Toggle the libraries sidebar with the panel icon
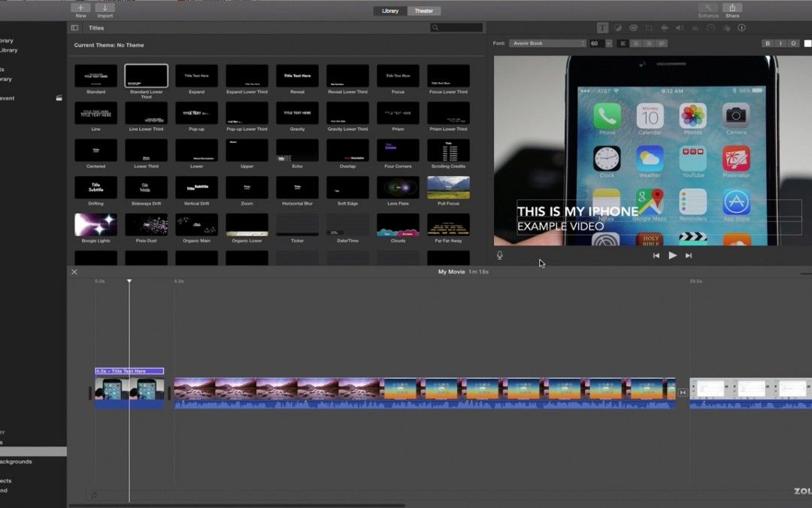This screenshot has width=812, height=508. [x=74, y=28]
